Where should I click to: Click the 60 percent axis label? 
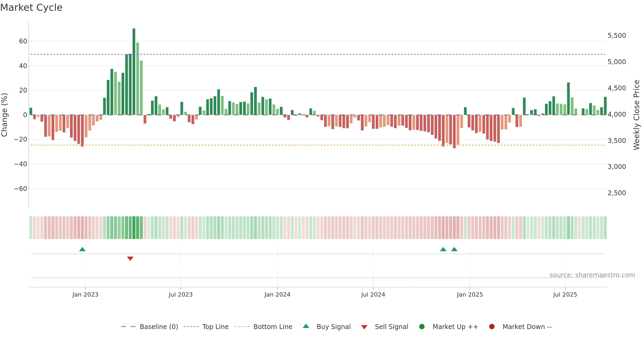(23, 41)
